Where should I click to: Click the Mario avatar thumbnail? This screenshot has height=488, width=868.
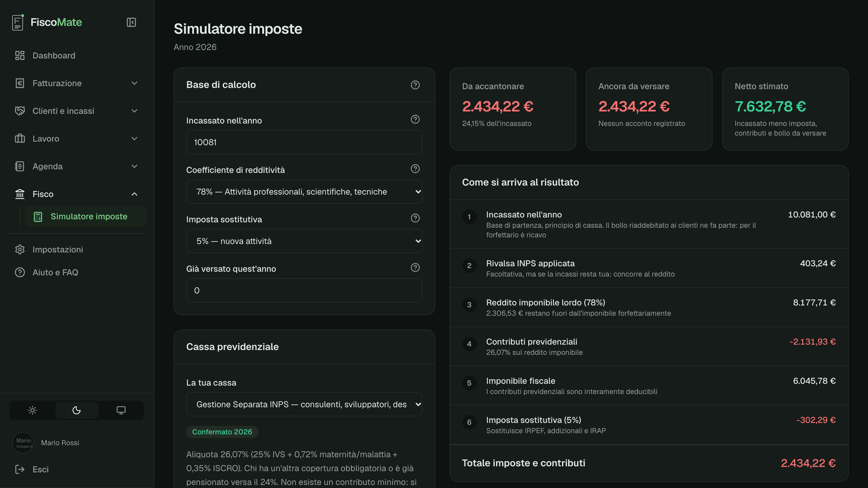[x=23, y=443]
